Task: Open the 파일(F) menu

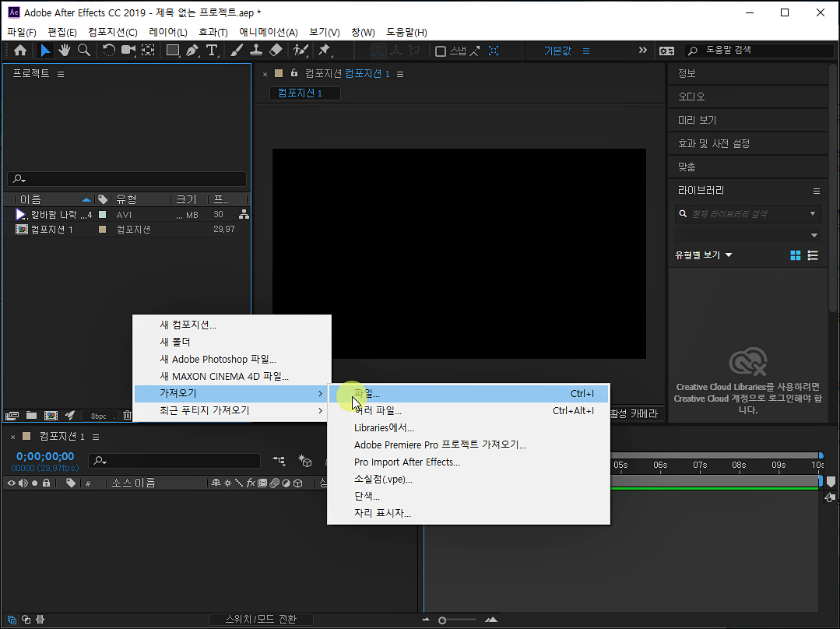Action: 22,32
